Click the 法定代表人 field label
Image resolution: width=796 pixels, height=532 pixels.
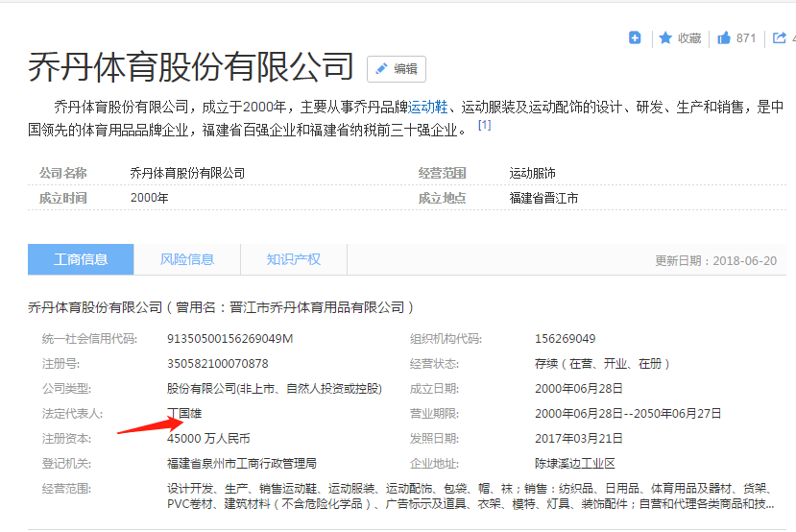coord(73,414)
